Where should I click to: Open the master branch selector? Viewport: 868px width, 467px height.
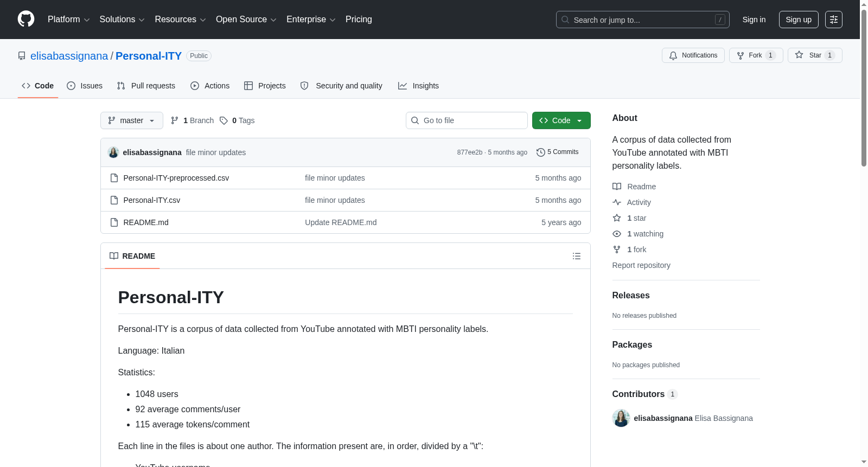click(x=132, y=120)
